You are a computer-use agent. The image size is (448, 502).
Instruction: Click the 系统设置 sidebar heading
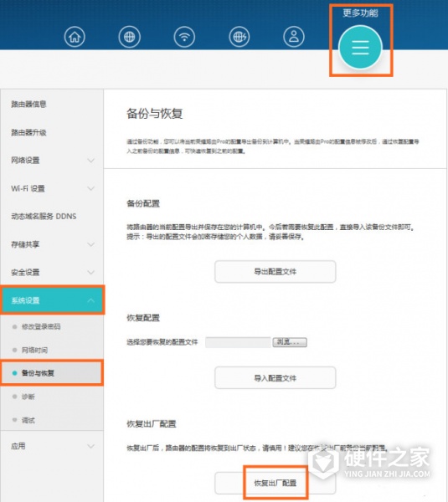(52, 300)
